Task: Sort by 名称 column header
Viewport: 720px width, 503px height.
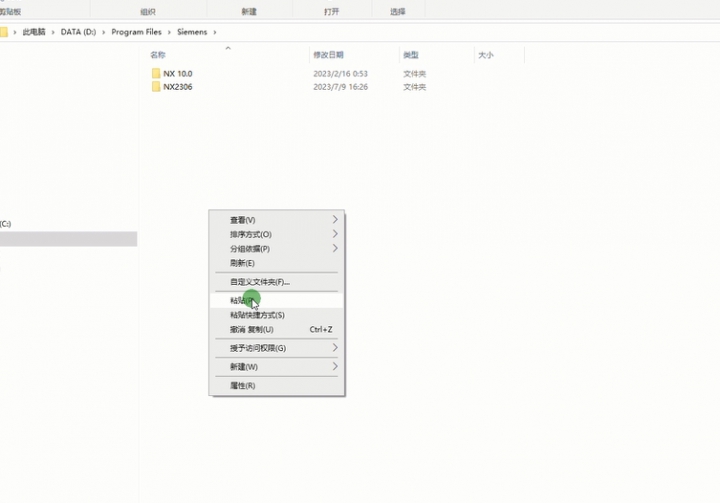Action: pos(158,55)
